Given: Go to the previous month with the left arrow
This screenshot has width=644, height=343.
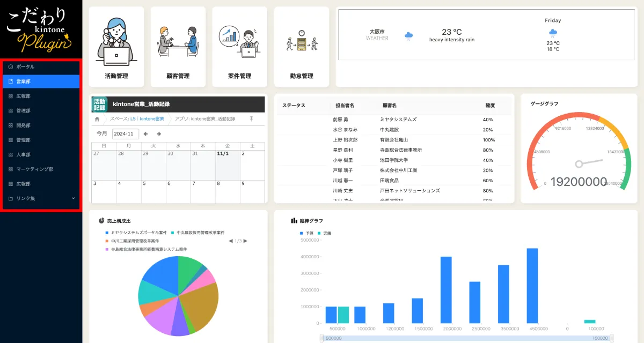Looking at the screenshot, I should (145, 133).
